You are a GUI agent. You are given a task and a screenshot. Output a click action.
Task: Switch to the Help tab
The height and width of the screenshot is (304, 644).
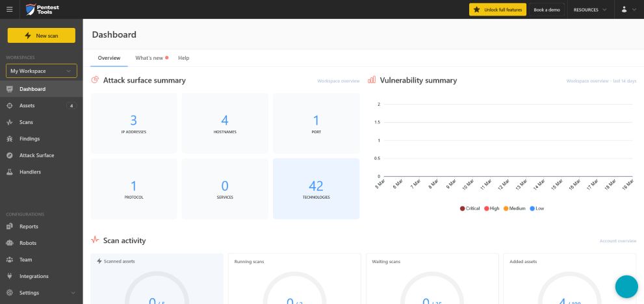[183, 58]
